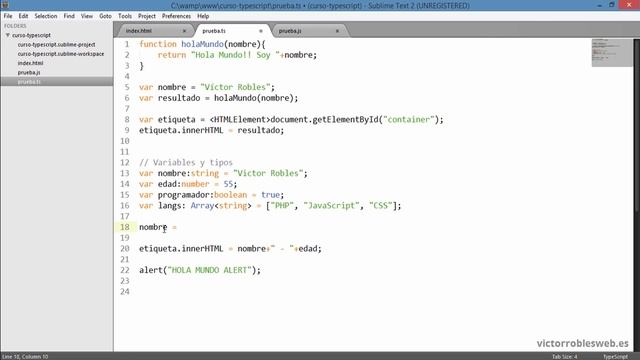Open the Tools menu
Image resolution: width=640 pixels, height=360 pixels.
[x=125, y=16]
